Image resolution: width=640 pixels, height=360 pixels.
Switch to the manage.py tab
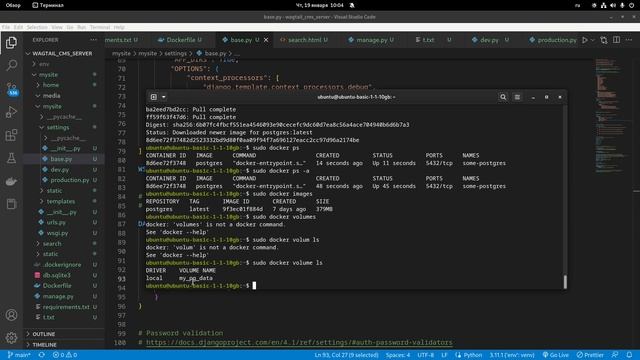click(371, 40)
